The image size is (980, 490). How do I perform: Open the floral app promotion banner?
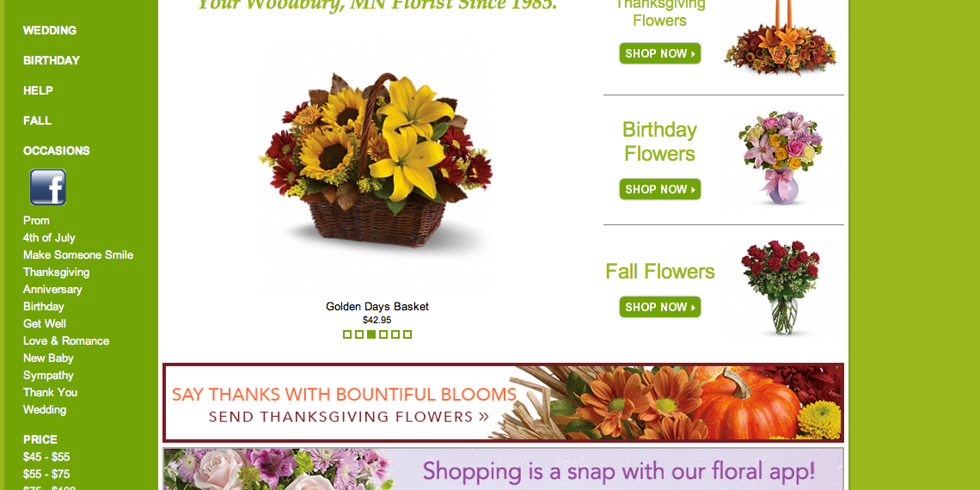point(503,469)
